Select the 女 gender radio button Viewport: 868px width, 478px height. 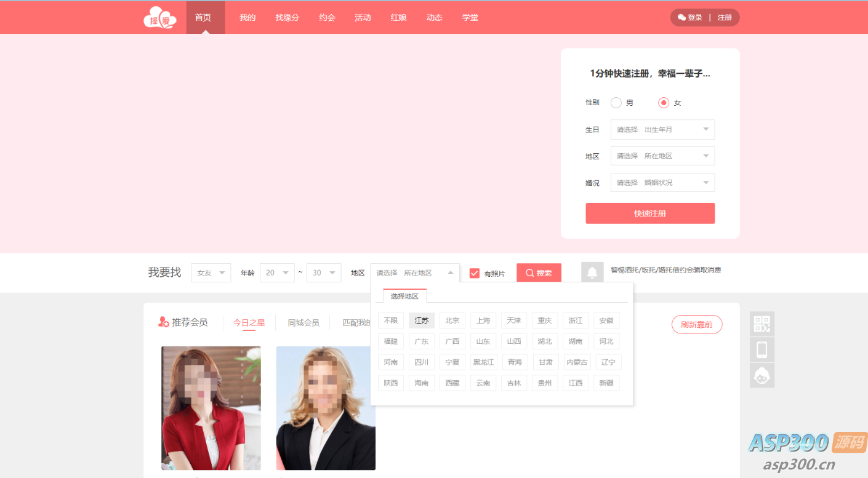pos(664,103)
